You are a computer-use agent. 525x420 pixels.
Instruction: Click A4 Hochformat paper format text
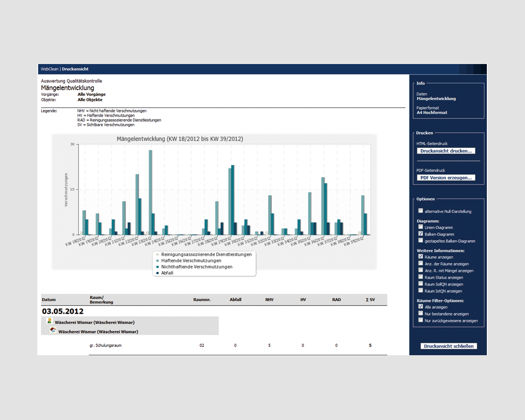[x=432, y=112]
